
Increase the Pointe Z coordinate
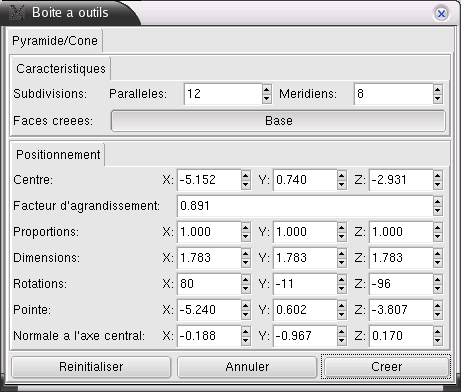(x=438, y=305)
